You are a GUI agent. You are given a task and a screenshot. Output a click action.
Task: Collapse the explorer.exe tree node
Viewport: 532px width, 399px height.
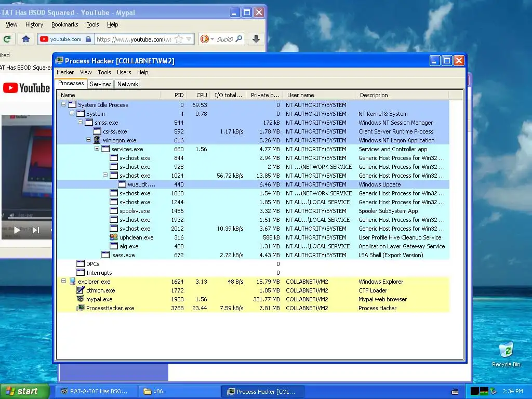(63, 281)
